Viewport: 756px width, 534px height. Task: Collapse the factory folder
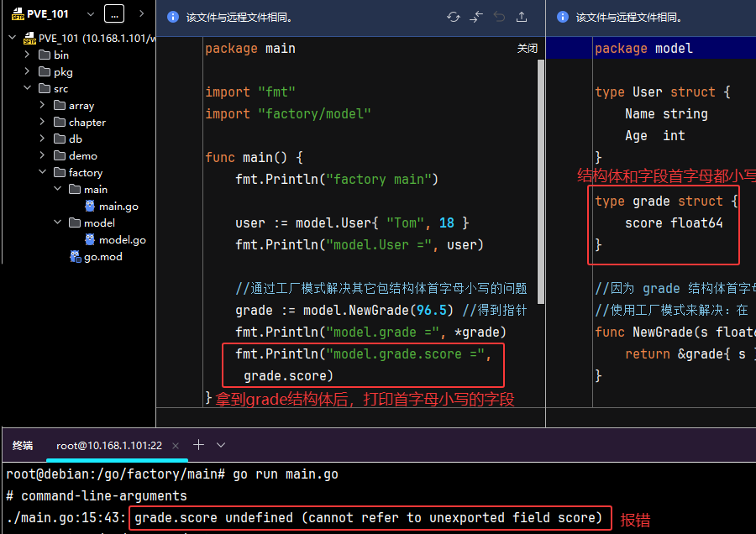pos(43,173)
